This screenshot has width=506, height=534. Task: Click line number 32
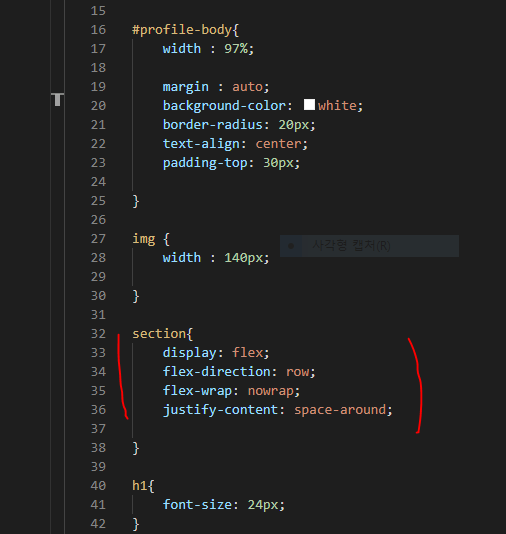[98, 334]
